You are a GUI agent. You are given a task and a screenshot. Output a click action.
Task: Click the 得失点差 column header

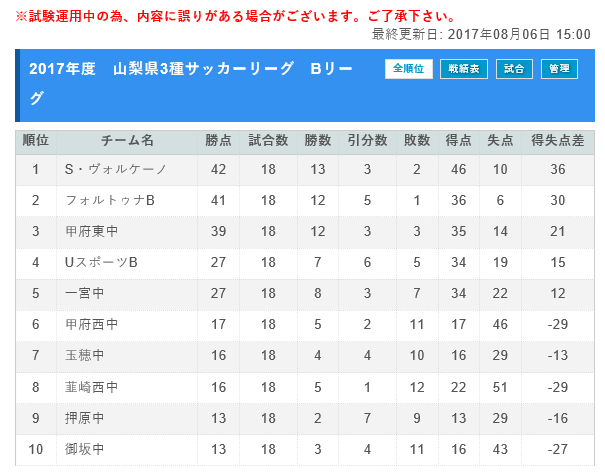click(557, 141)
